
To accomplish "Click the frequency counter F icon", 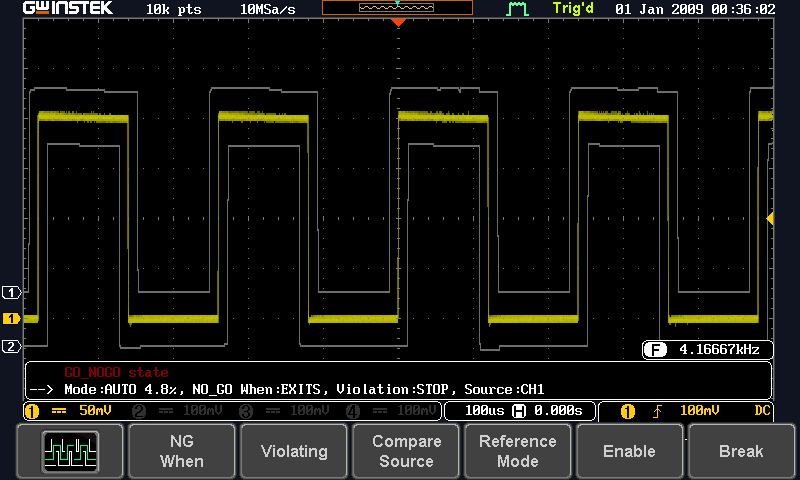I will (x=656, y=350).
